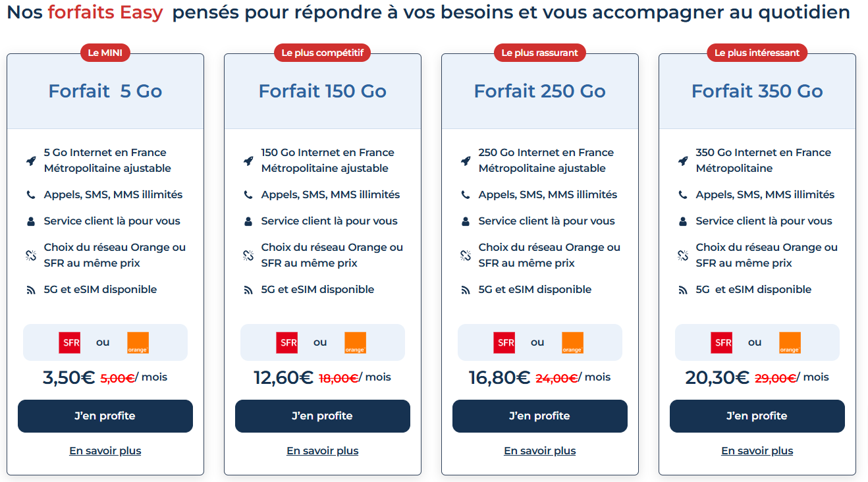868x482 pixels.
Task: Click the Orange logo under Forfait 350 Go
Action: [x=790, y=342]
